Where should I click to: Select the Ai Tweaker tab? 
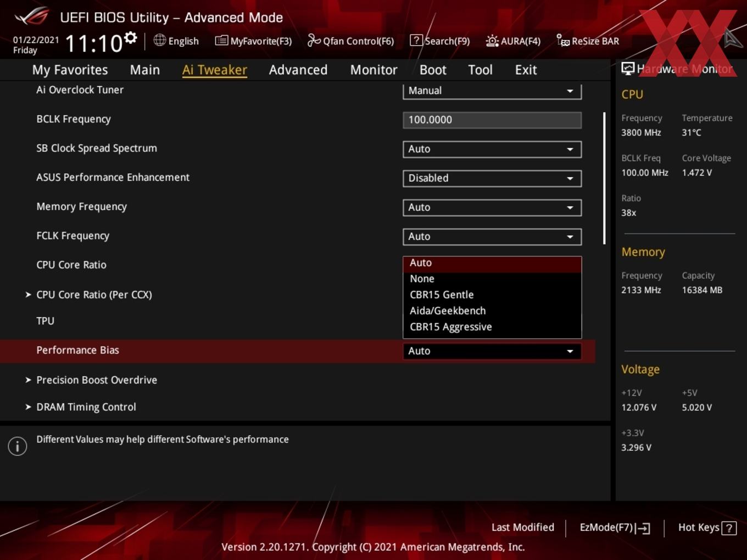point(214,70)
